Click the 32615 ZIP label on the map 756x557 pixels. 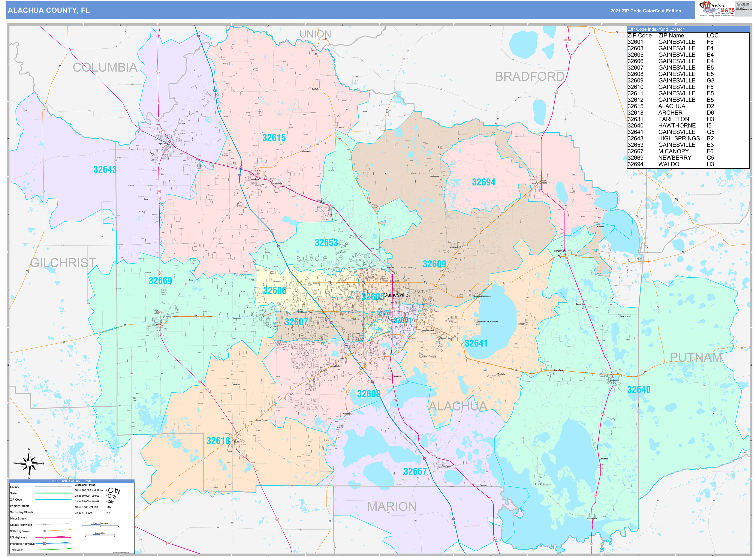point(274,138)
